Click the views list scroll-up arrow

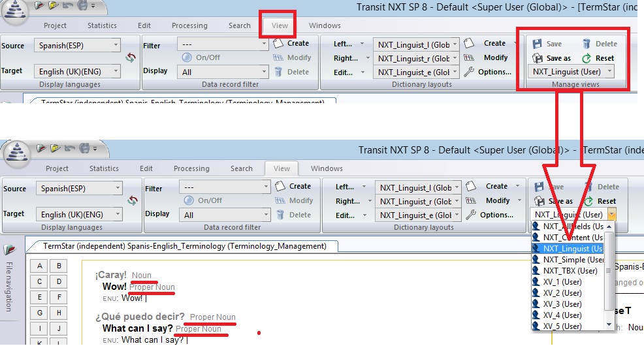click(609, 226)
